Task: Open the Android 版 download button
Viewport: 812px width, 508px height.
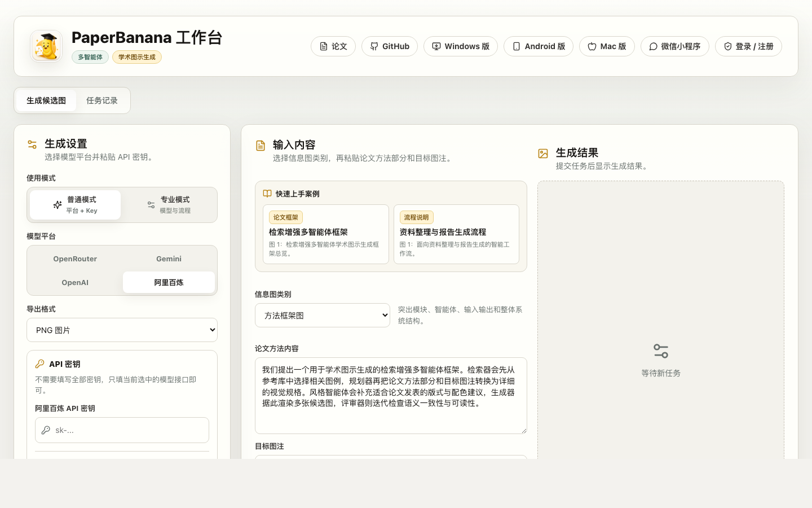Action: pyautogui.click(x=539, y=46)
